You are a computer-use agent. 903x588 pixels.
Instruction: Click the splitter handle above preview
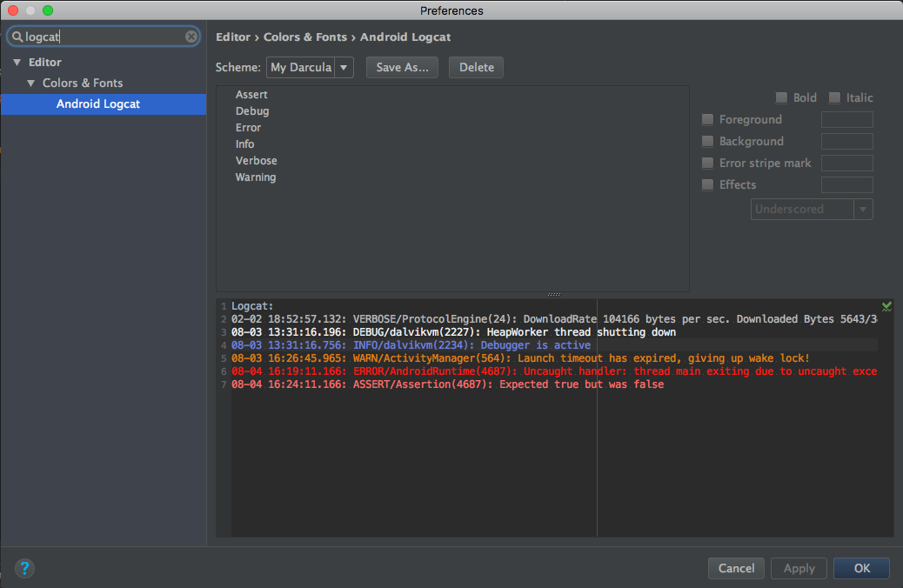[554, 294]
